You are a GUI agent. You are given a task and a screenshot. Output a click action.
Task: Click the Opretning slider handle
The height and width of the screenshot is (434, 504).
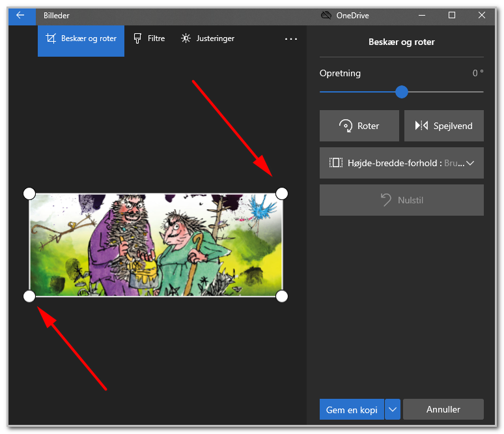click(402, 92)
